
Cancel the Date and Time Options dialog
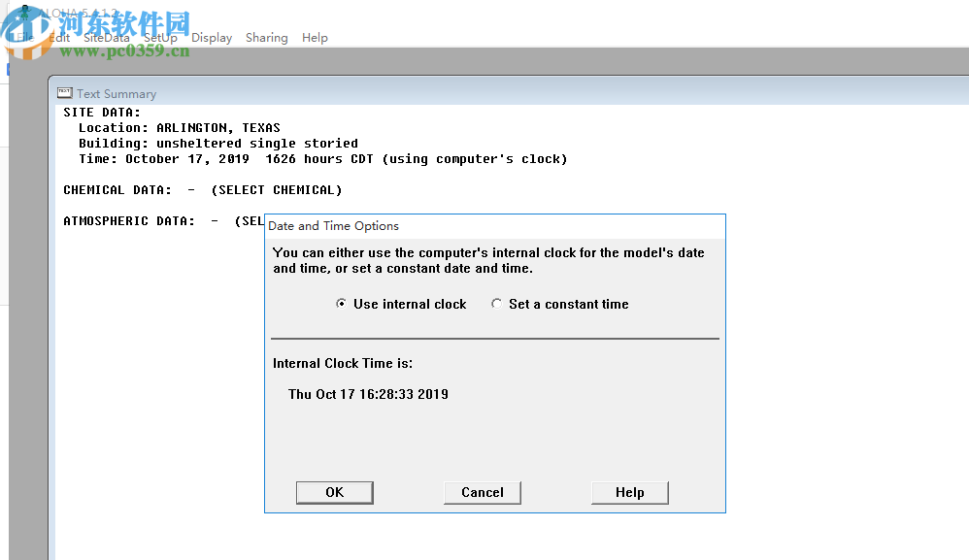pyautogui.click(x=482, y=493)
